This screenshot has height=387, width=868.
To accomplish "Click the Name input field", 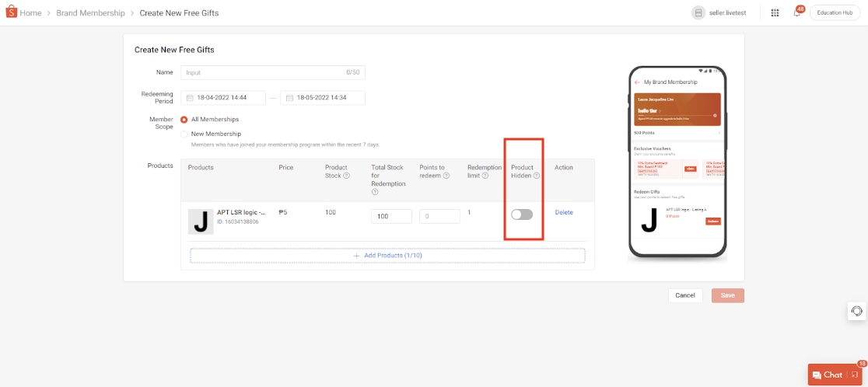I will (x=273, y=72).
